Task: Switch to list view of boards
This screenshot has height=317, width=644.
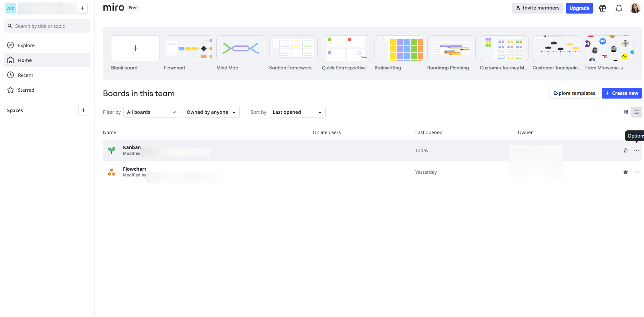Action: pyautogui.click(x=637, y=112)
